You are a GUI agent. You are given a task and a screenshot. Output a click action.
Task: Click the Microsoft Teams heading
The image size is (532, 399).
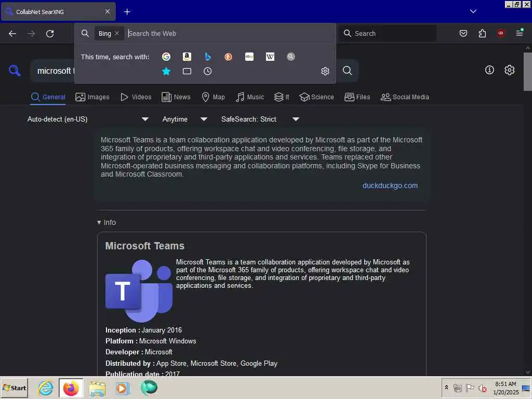click(x=145, y=246)
